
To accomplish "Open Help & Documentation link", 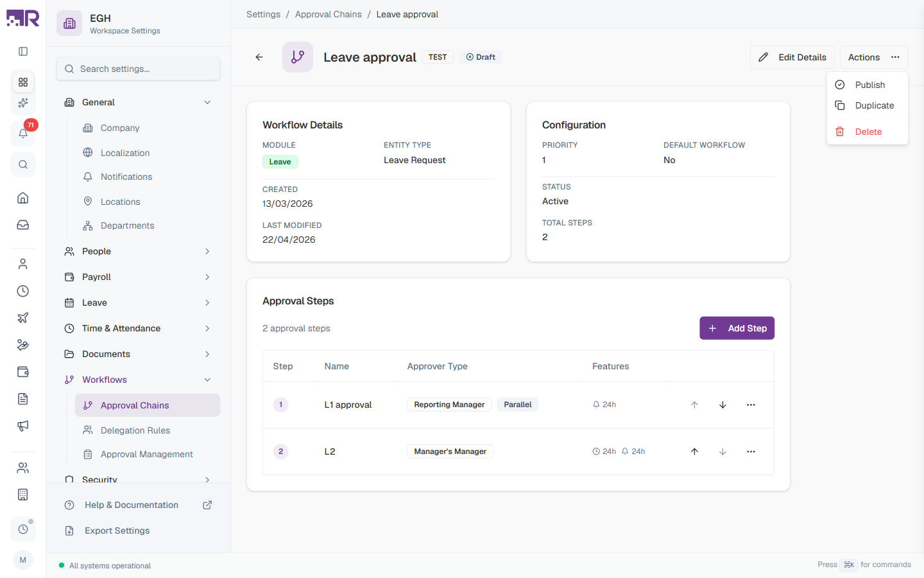I will pos(139,505).
